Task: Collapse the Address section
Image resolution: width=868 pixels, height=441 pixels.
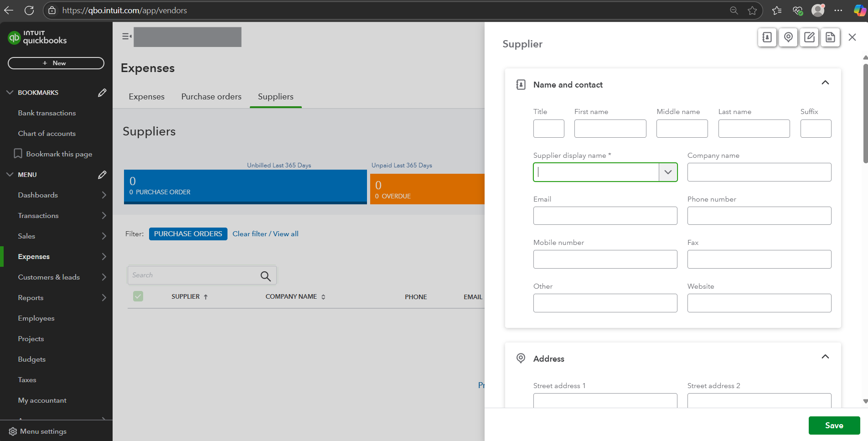Action: pos(825,357)
